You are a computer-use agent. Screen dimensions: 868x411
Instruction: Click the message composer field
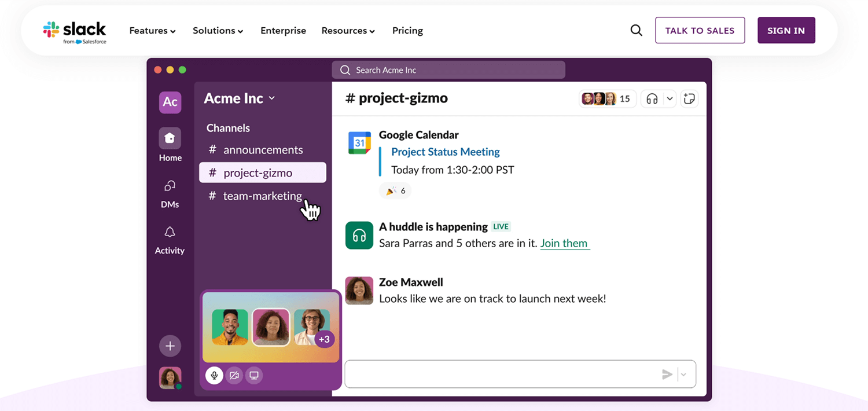click(520, 375)
